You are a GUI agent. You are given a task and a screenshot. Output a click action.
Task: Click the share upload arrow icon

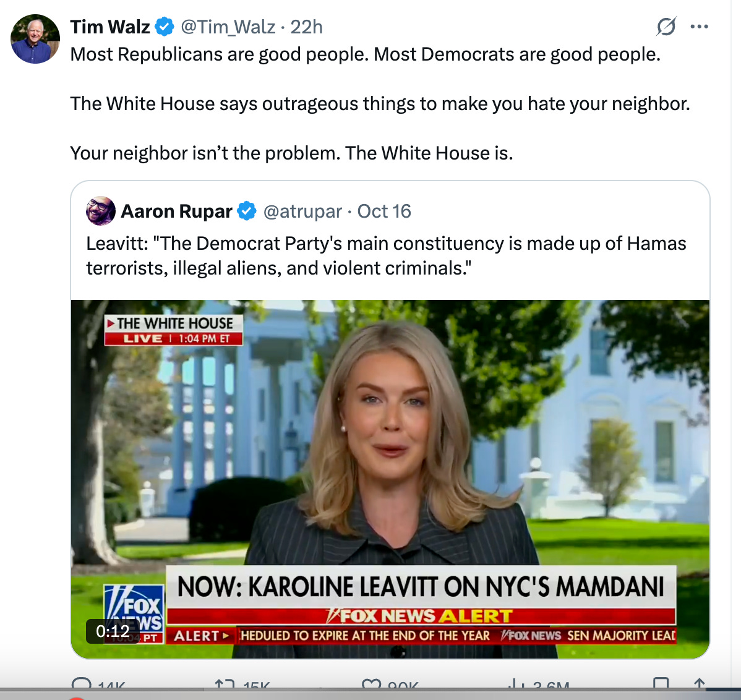(700, 683)
